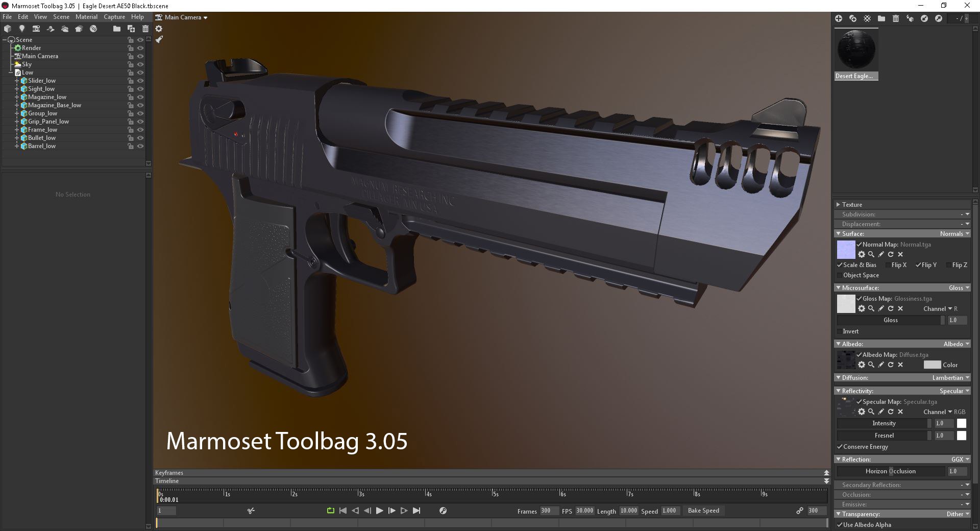This screenshot has height=531, width=980.
Task: Toggle the Conserve Energy checkbox
Action: pos(839,447)
